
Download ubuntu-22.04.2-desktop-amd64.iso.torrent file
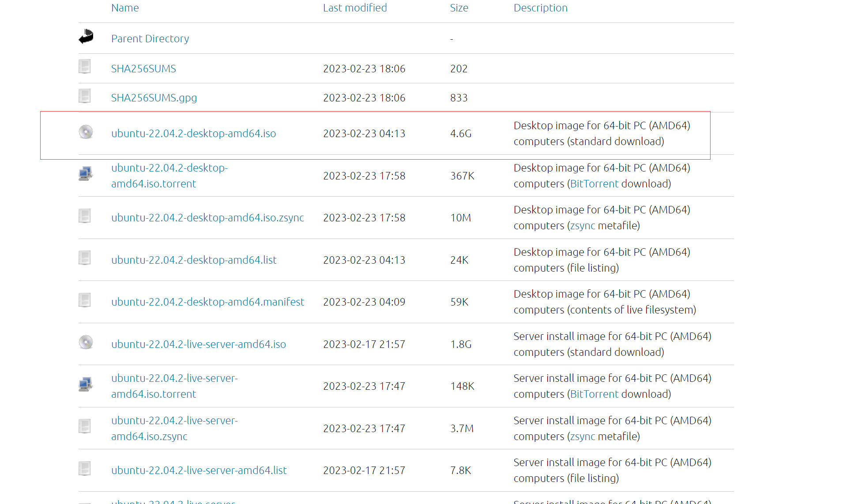[x=169, y=176]
